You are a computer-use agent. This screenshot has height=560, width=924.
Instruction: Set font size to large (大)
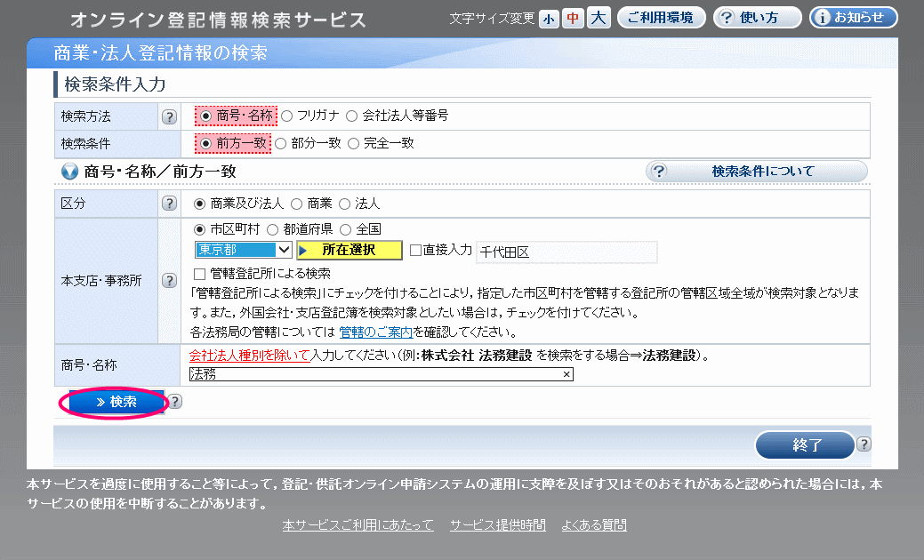pyautogui.click(x=599, y=19)
